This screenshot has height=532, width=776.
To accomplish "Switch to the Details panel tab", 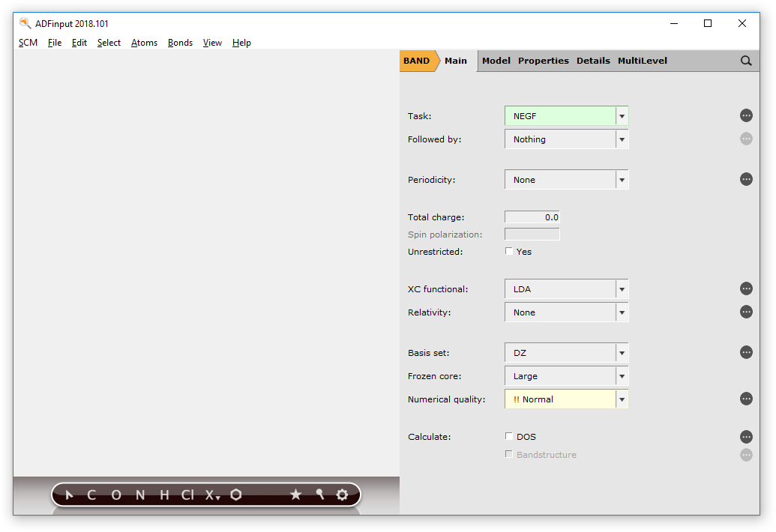I will click(x=593, y=61).
